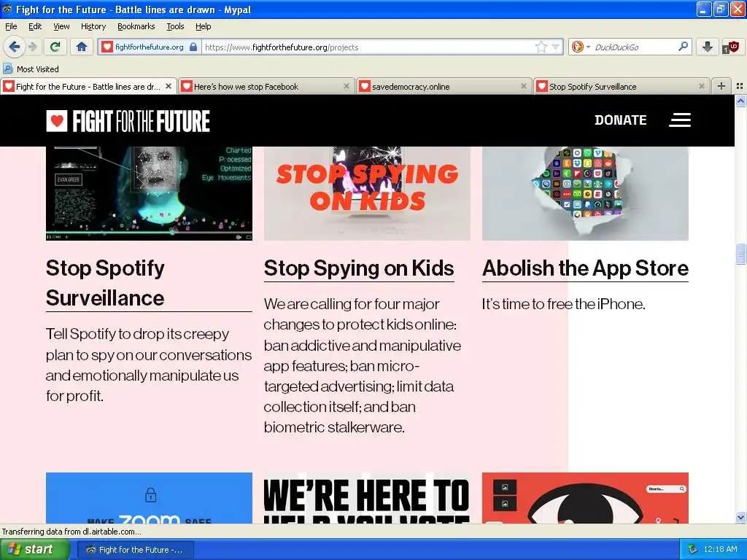Close the Here's how we stop Facebook tab

point(347,86)
